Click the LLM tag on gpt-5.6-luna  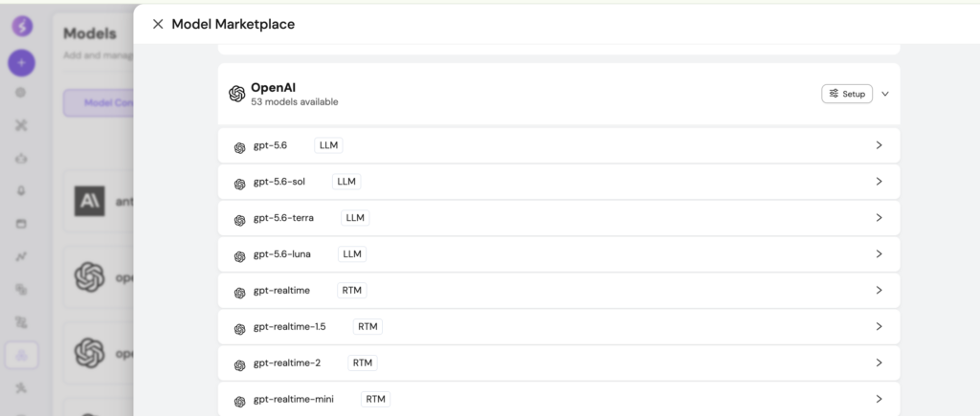[352, 254]
